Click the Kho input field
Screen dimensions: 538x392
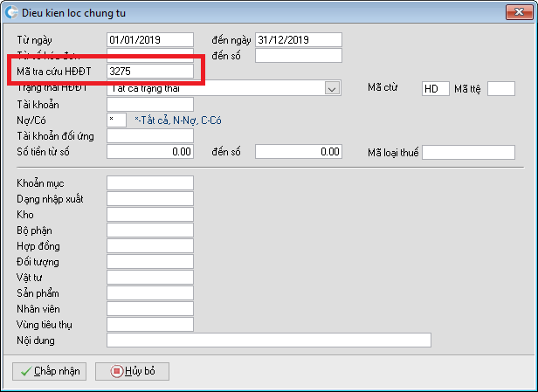149,214
